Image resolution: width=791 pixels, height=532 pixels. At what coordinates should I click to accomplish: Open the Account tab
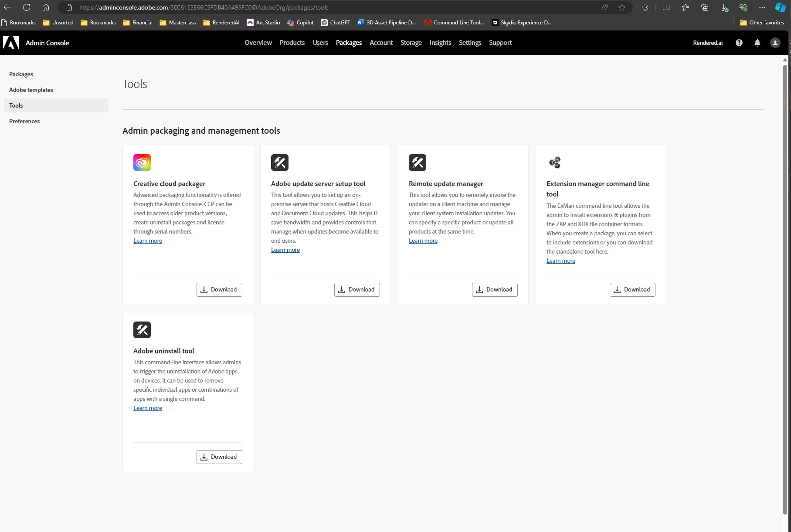(x=381, y=43)
